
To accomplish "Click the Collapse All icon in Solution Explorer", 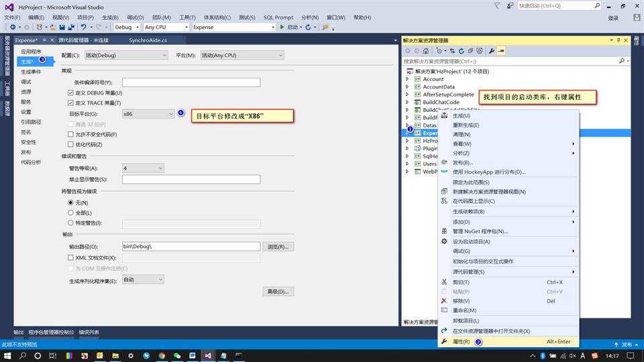I will pyautogui.click(x=470, y=51).
